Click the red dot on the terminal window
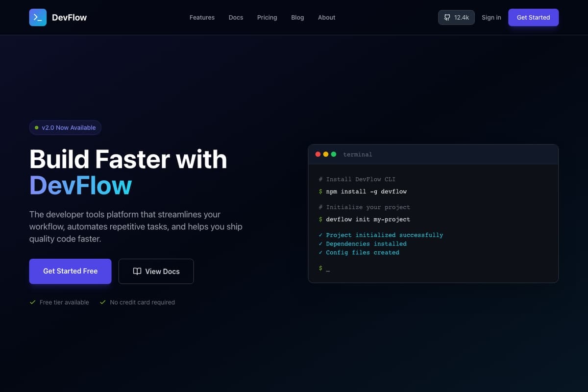The width and height of the screenshot is (588, 392). pyautogui.click(x=318, y=154)
